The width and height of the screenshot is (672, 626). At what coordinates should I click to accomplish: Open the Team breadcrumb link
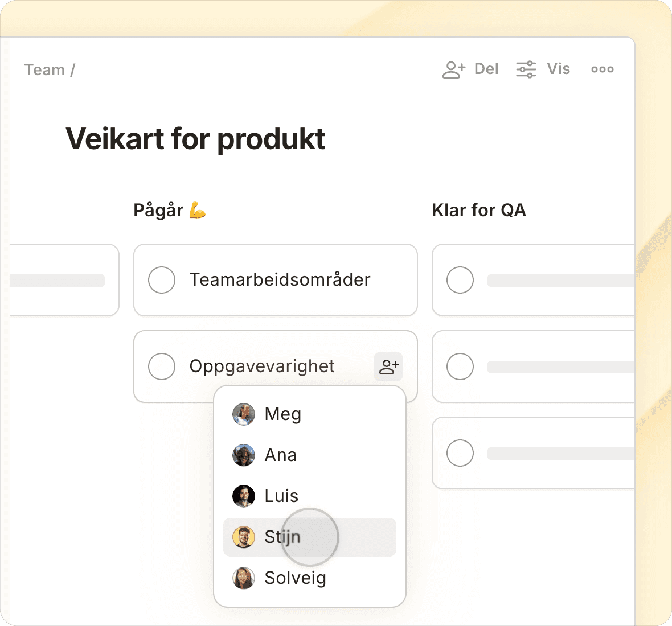coord(44,70)
